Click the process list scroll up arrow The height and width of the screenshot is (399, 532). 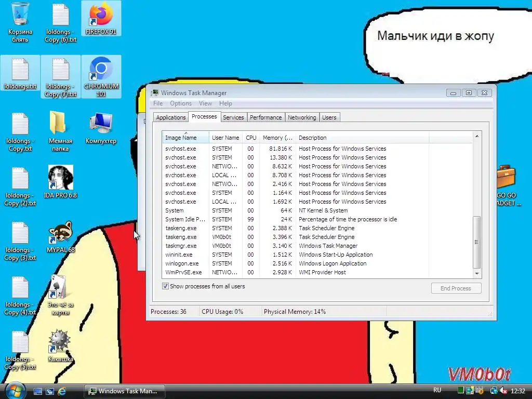click(477, 136)
